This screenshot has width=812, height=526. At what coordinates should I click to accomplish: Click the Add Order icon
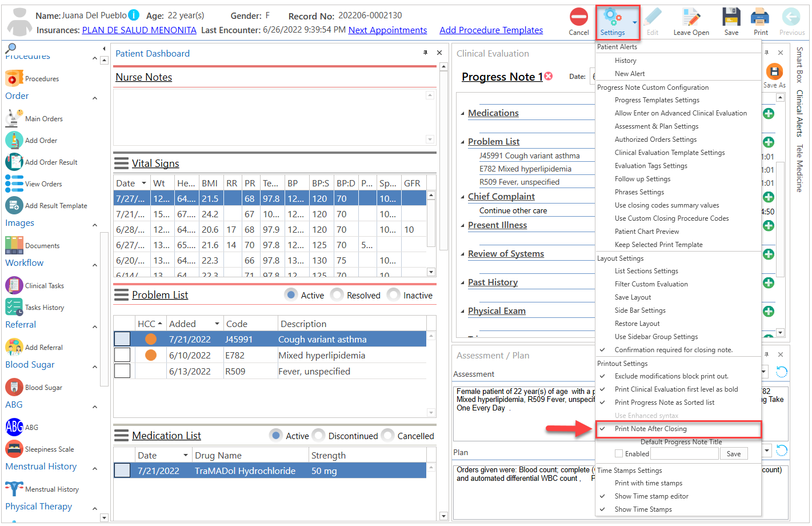14,140
